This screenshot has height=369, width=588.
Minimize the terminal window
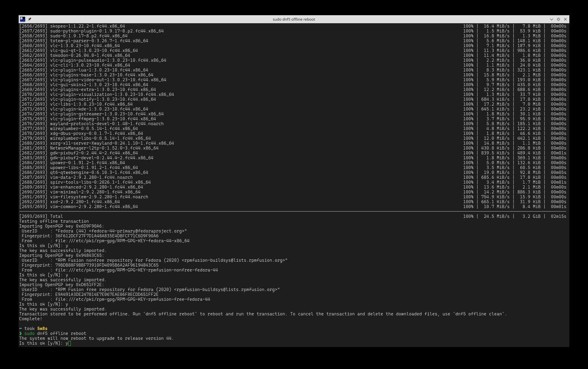(x=551, y=19)
